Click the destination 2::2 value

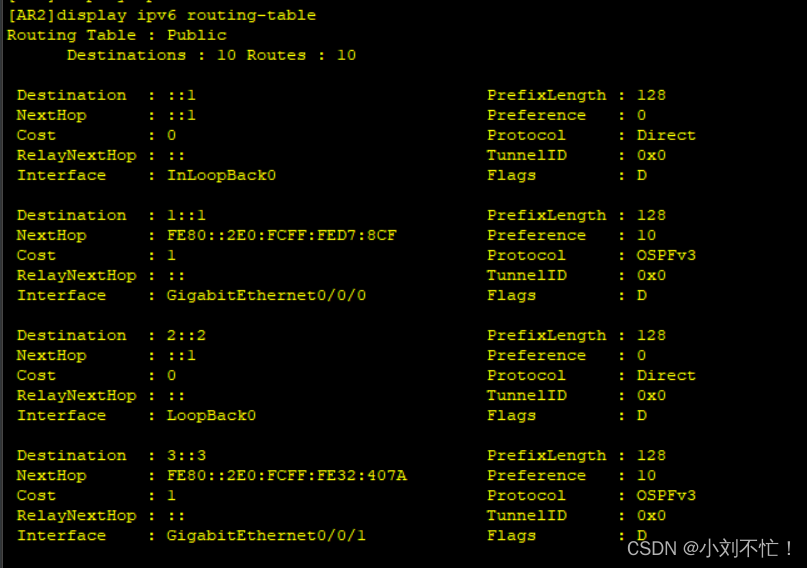[x=186, y=335]
